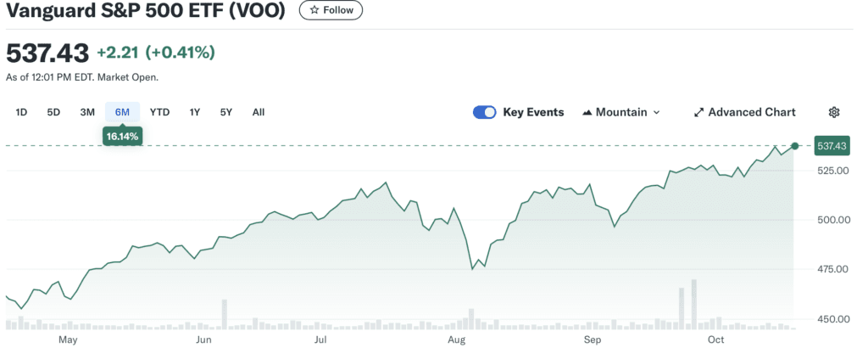Show All historical price data
This screenshot has width=868, height=348.
[x=259, y=112]
